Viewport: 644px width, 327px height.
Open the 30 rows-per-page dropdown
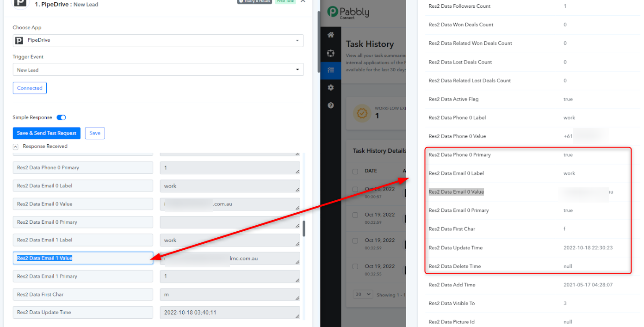coord(363,294)
